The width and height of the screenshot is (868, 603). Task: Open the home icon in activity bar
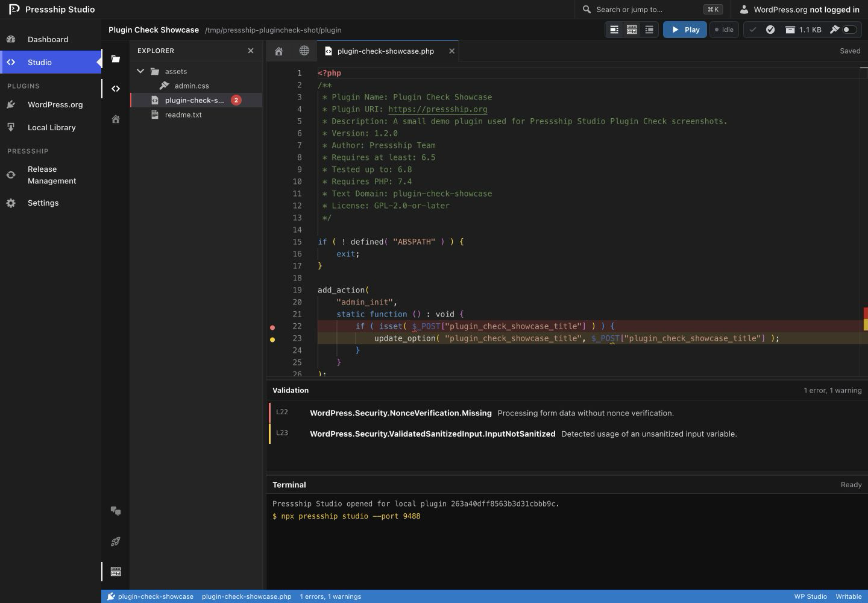(116, 119)
